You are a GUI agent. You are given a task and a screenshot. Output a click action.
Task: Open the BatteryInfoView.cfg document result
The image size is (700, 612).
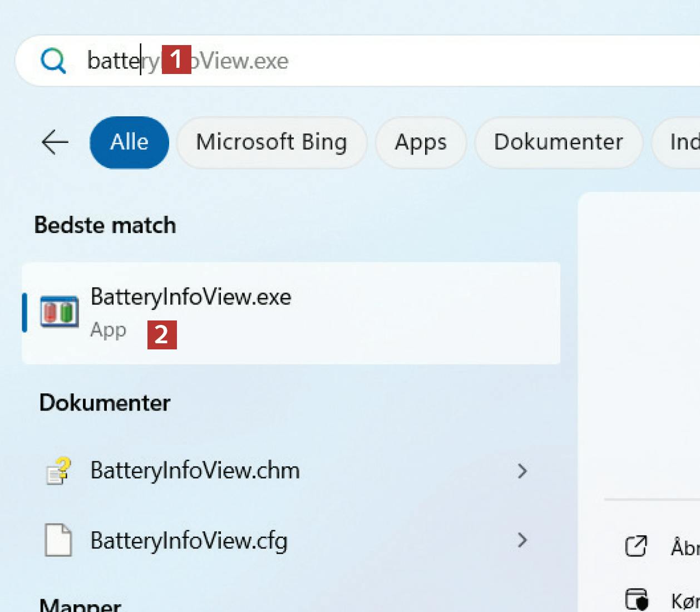click(x=278, y=540)
